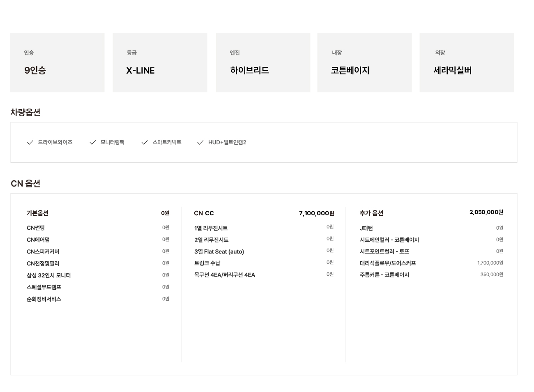The height and width of the screenshot is (392, 534).
Task: Toggle the 드라이브와이즈 option label
Action: point(55,142)
